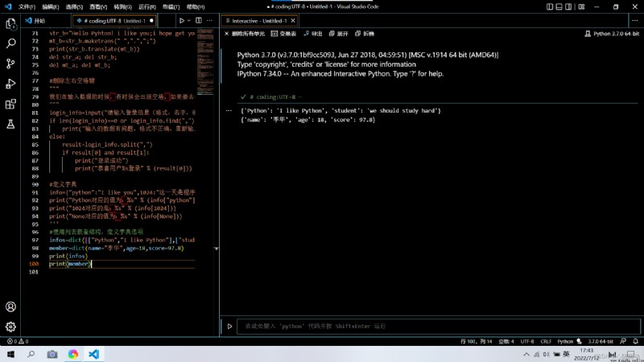
Task: Click the code minimap overview
Action: point(205,62)
